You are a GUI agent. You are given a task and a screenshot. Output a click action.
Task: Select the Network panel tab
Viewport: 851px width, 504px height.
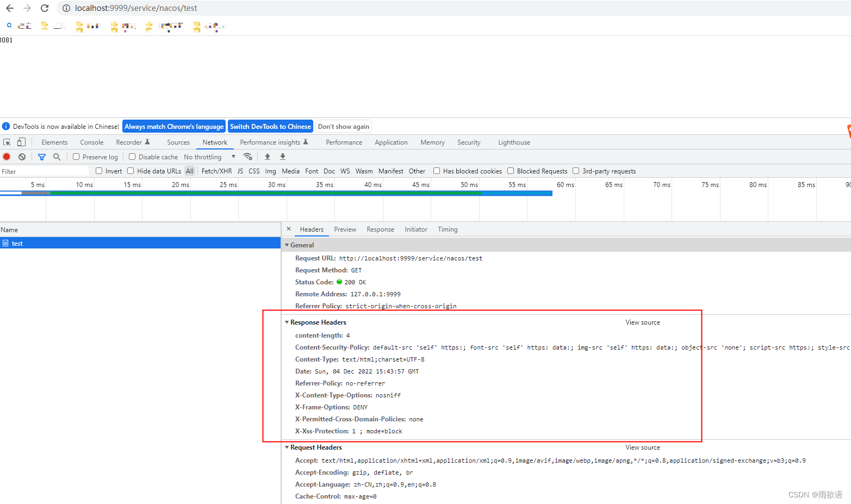coord(215,142)
